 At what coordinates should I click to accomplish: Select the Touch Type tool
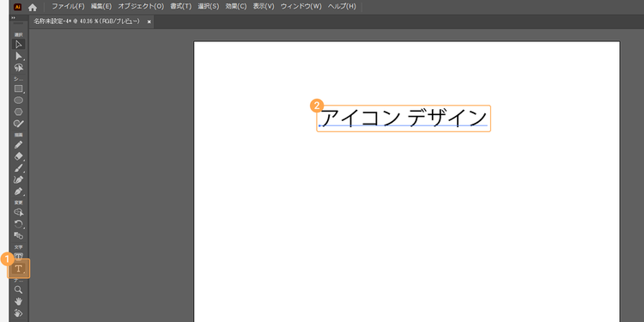tap(19, 256)
